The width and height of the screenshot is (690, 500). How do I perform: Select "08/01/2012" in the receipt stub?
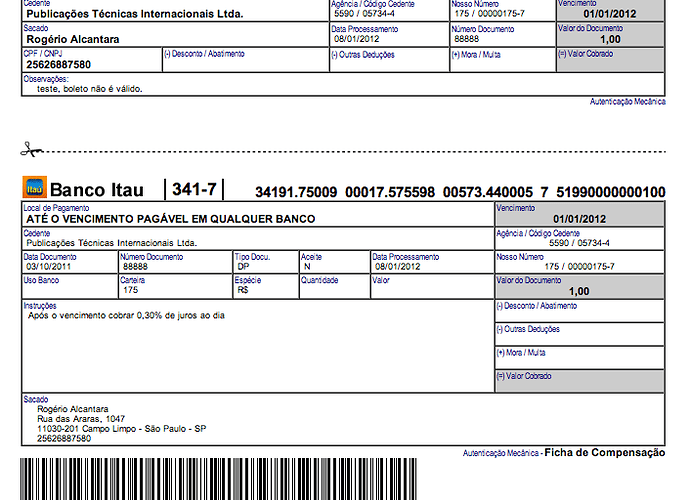tap(356, 39)
